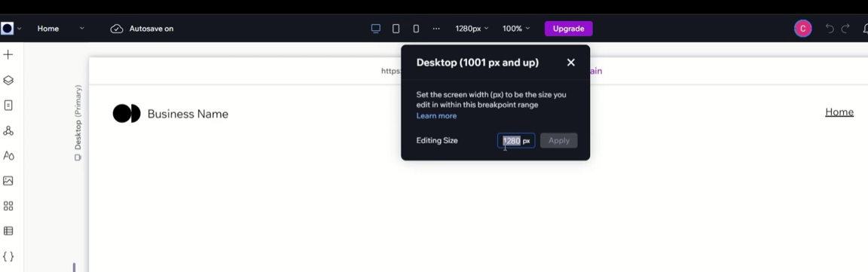The width and height of the screenshot is (868, 272).
Task: Click the Editing Size label
Action: pyautogui.click(x=437, y=141)
